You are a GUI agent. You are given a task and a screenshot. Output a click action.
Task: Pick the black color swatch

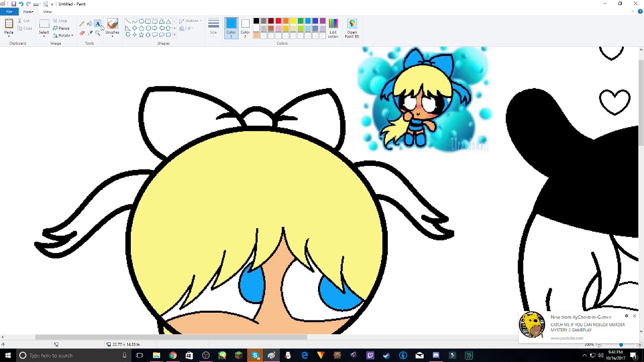coord(256,21)
